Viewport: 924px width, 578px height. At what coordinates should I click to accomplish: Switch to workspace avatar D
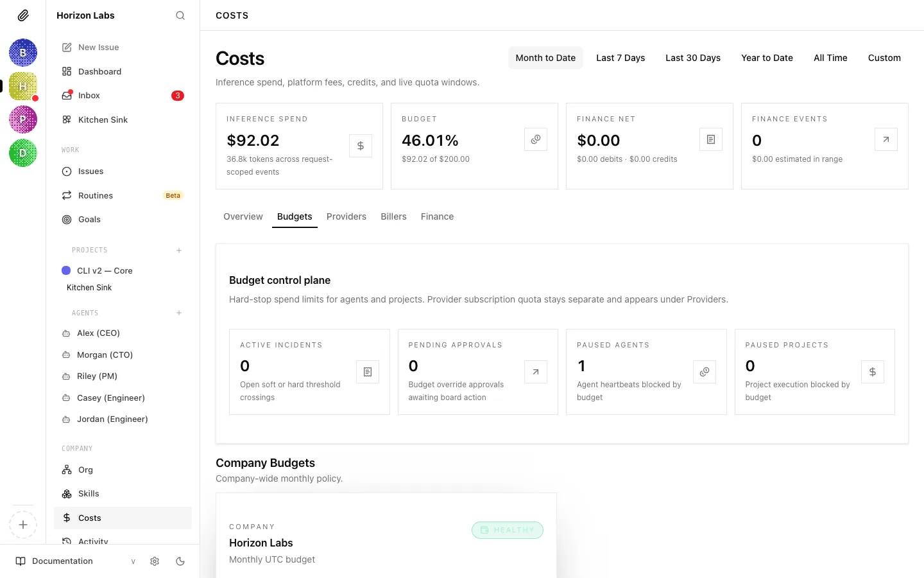pyautogui.click(x=23, y=153)
